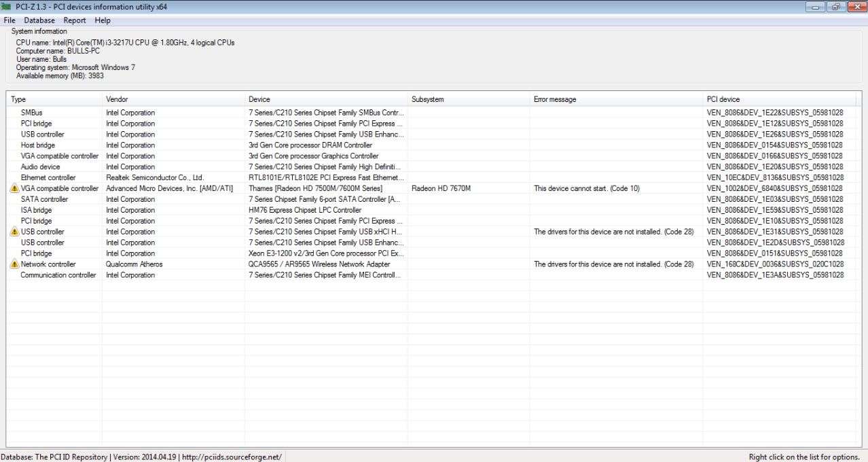Open the File menu
Screen dimensions: 868x462
10,20
